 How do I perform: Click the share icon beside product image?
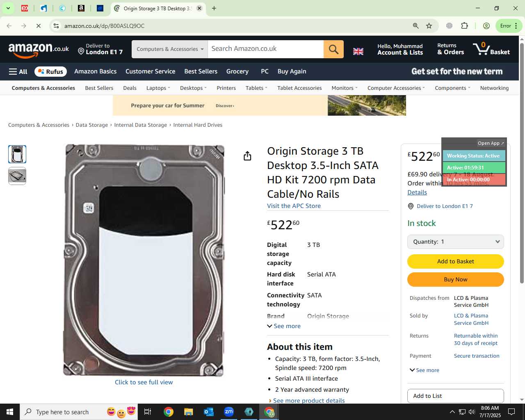click(x=247, y=156)
